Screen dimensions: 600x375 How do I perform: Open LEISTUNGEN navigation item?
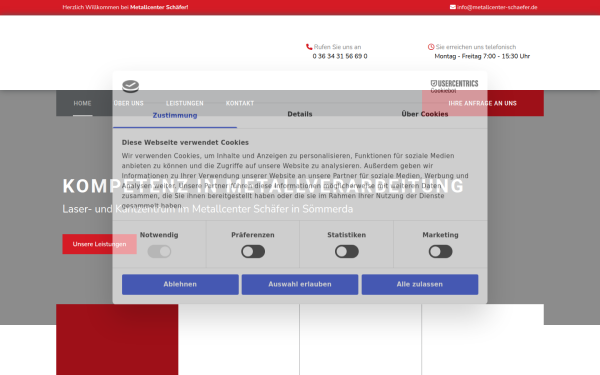(184, 103)
